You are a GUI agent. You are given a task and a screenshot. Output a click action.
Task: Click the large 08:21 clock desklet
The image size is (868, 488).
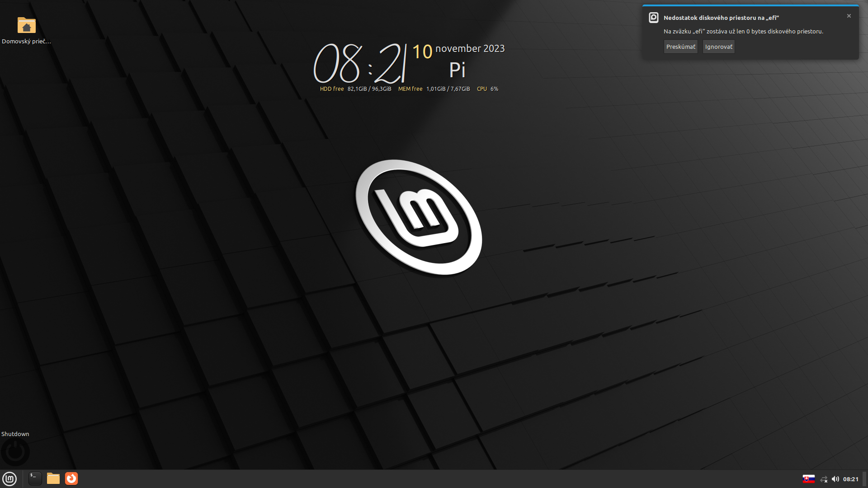pyautogui.click(x=359, y=63)
